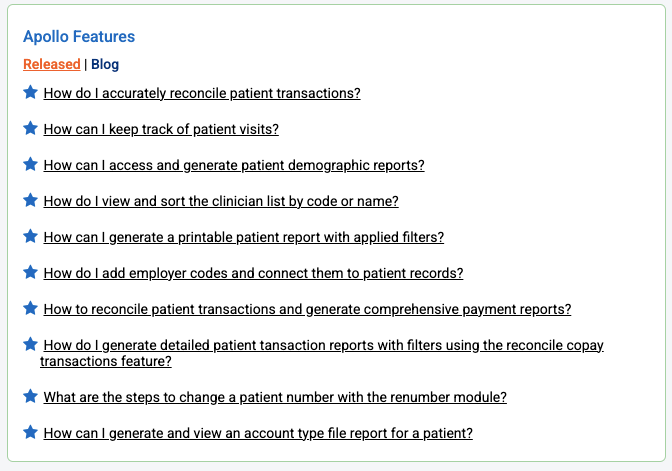
Task: Open the patient demographic reports article link
Action: click(x=234, y=165)
